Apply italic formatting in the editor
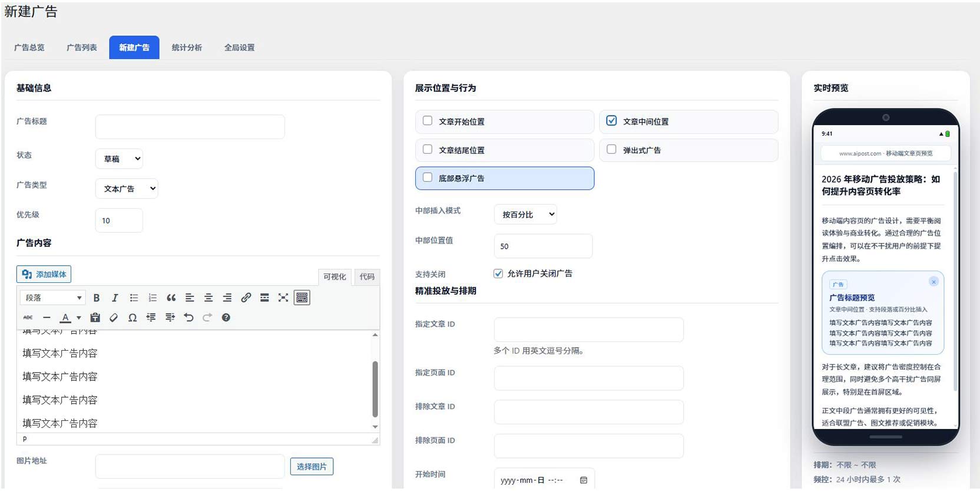This screenshot has height=491, width=980. (x=115, y=298)
